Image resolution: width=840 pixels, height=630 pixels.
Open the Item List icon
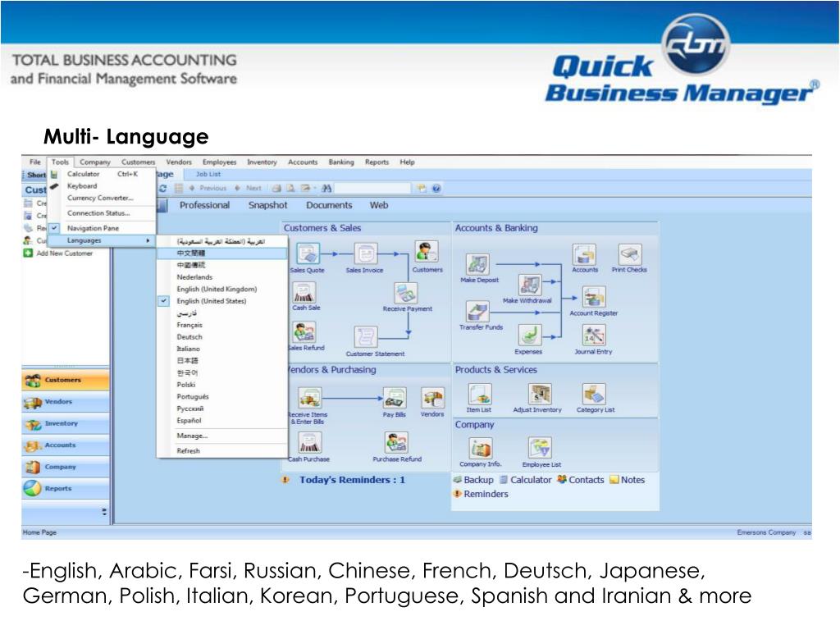(x=479, y=395)
